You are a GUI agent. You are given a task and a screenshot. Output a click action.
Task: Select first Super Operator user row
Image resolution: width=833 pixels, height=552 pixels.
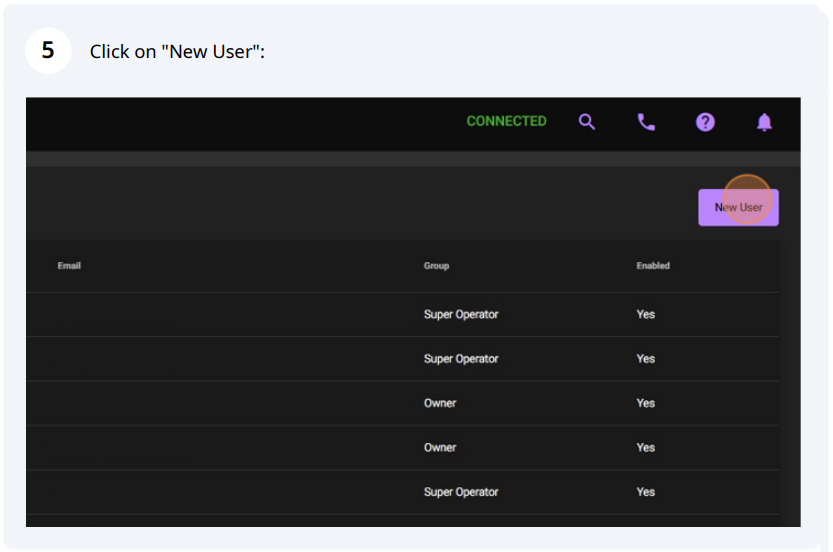402,315
